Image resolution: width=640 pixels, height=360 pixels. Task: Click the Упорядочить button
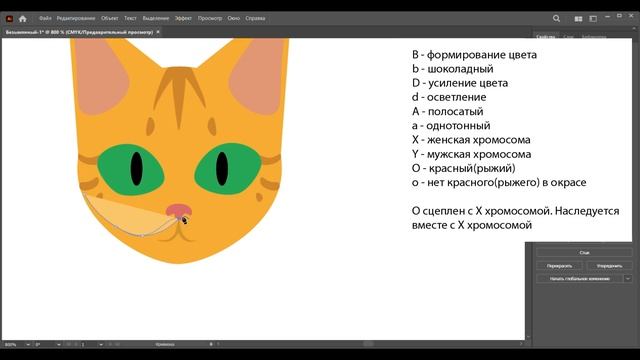[609, 266]
